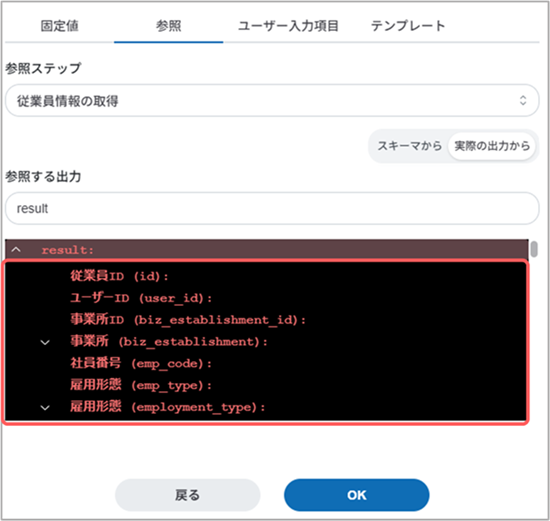Screen dimensions: 550x521
Task: Select the 参照 tab
Action: tap(168, 26)
